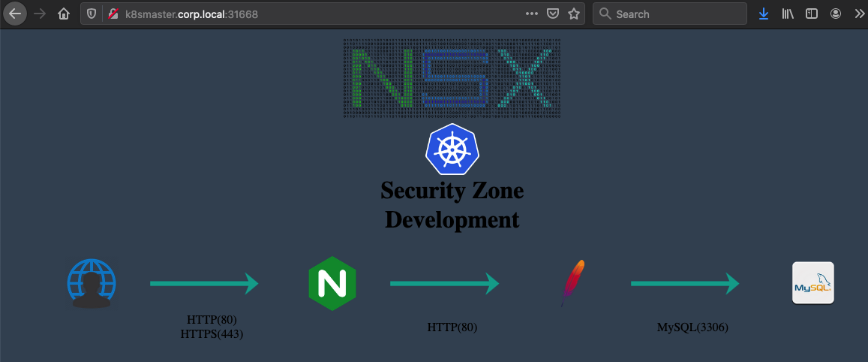Viewport: 868px width, 362px height.
Task: Click the forward navigation arrow
Action: tap(40, 14)
